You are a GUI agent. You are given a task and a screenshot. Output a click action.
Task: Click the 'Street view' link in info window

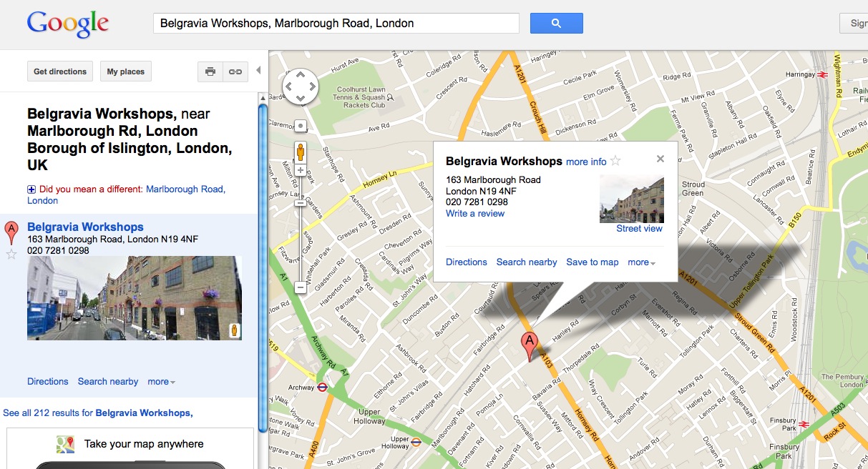point(640,229)
